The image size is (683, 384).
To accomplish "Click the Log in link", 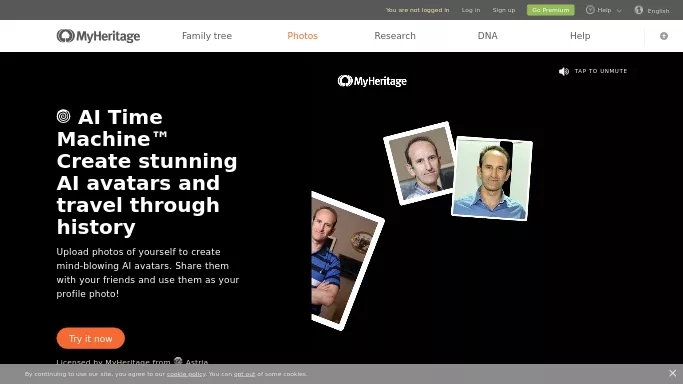I will tap(471, 10).
